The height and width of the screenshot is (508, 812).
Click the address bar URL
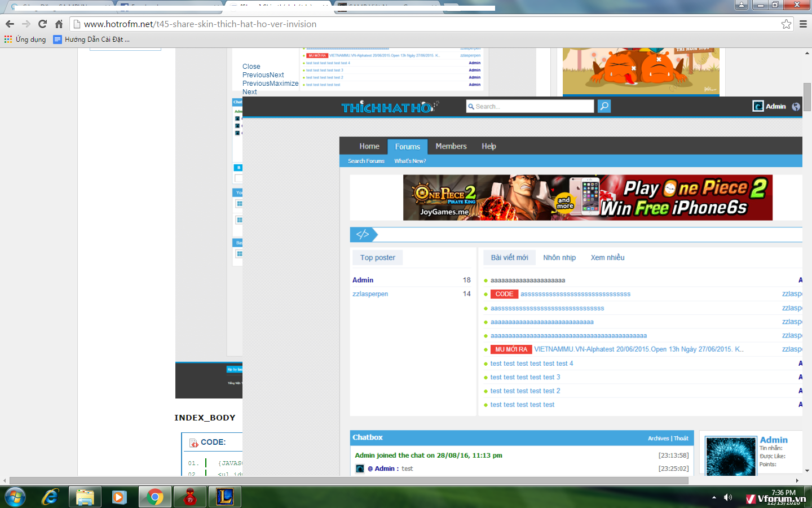(200, 24)
